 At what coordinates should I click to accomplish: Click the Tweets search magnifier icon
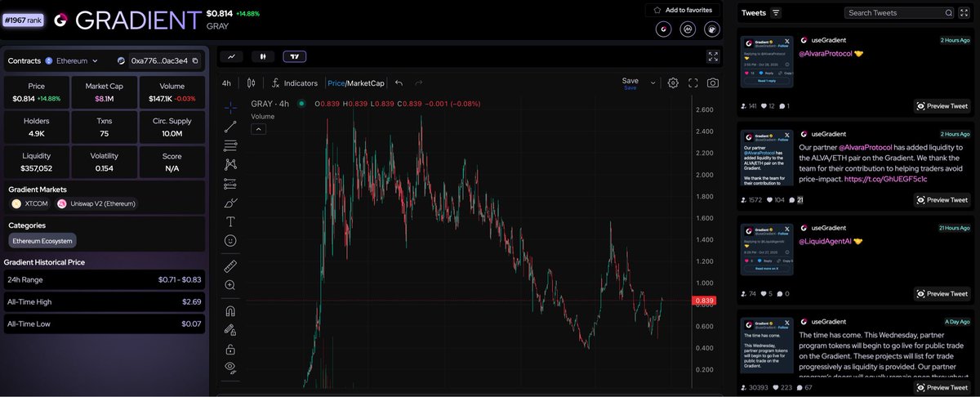[947, 12]
